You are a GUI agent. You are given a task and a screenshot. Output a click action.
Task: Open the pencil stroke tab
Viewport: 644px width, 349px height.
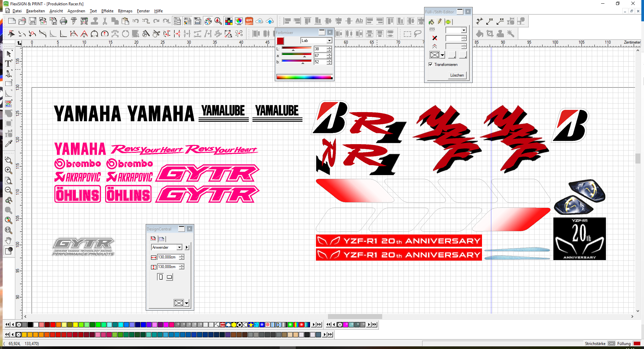440,22
